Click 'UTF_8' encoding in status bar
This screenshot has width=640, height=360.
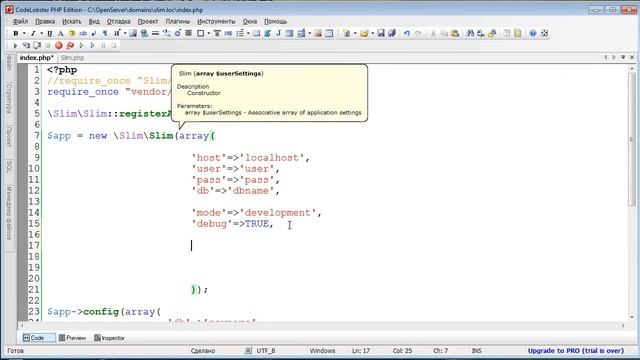[x=266, y=351]
